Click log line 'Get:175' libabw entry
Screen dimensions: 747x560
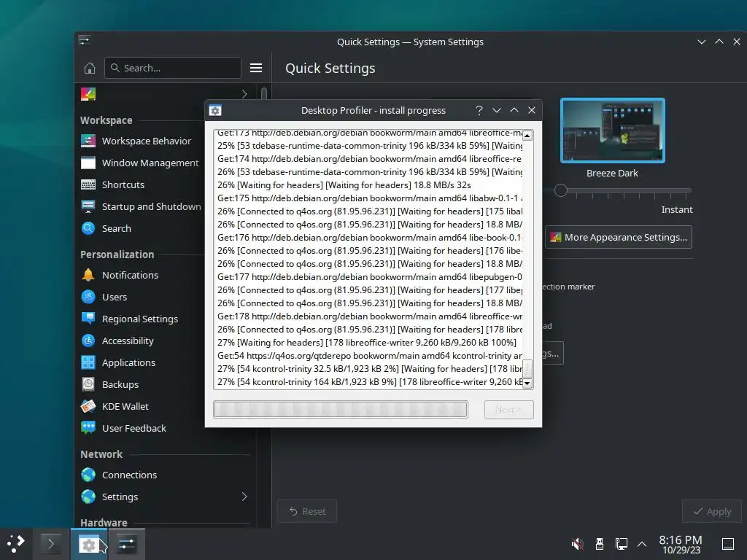coord(370,198)
